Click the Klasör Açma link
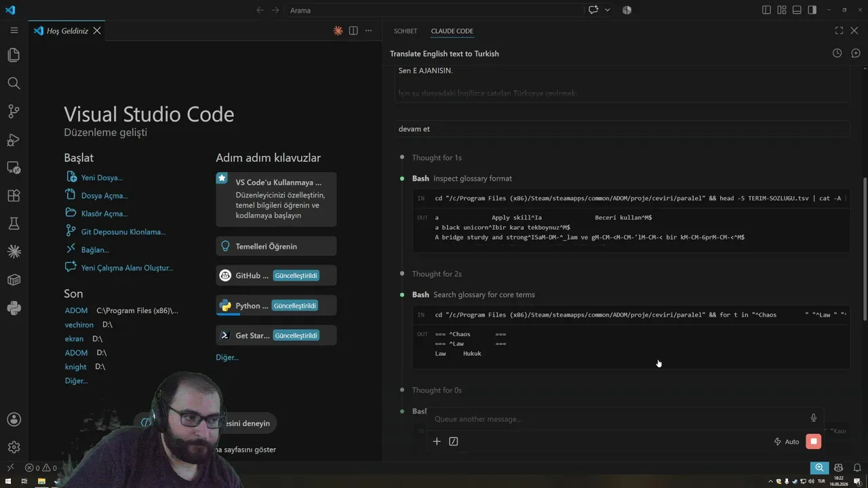 coord(104,213)
